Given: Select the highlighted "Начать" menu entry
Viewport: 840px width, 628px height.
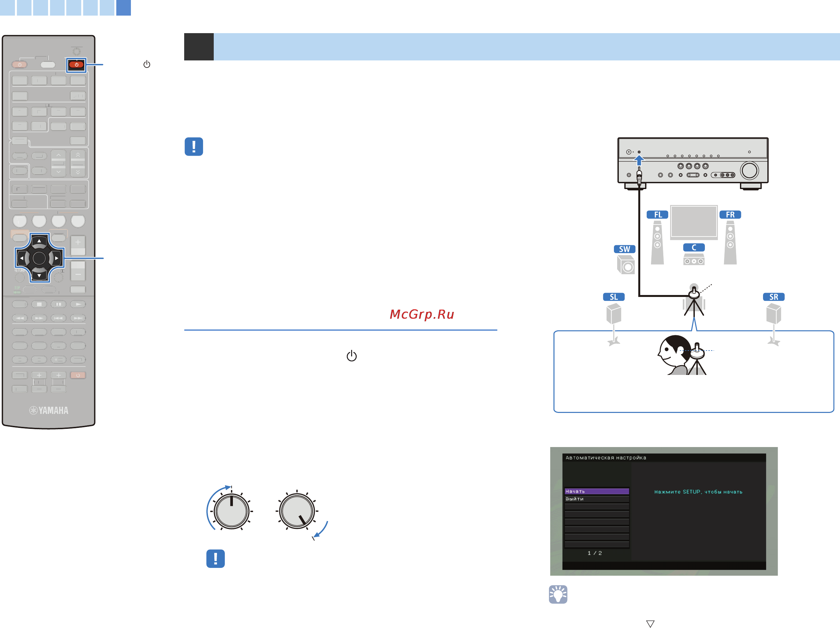Looking at the screenshot, I should (x=597, y=491).
